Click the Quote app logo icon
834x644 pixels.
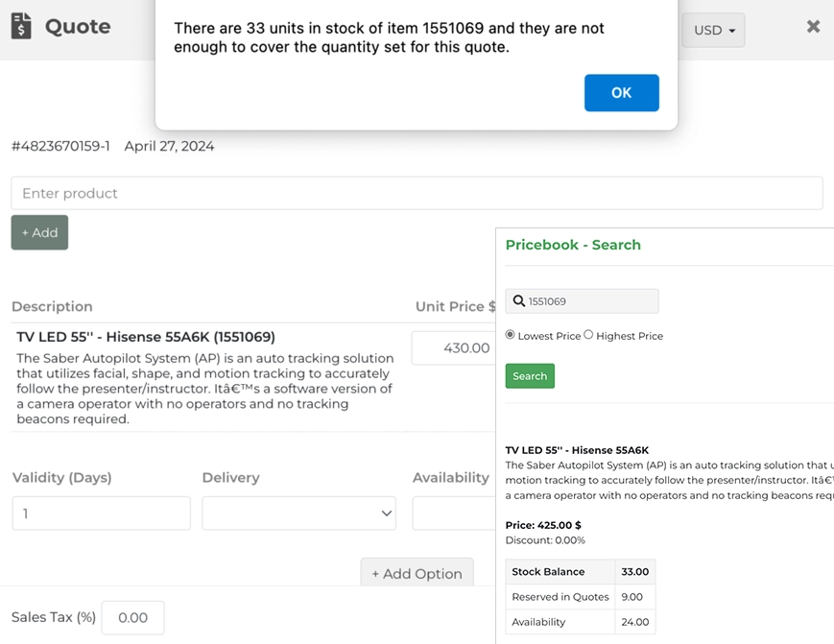click(x=21, y=27)
